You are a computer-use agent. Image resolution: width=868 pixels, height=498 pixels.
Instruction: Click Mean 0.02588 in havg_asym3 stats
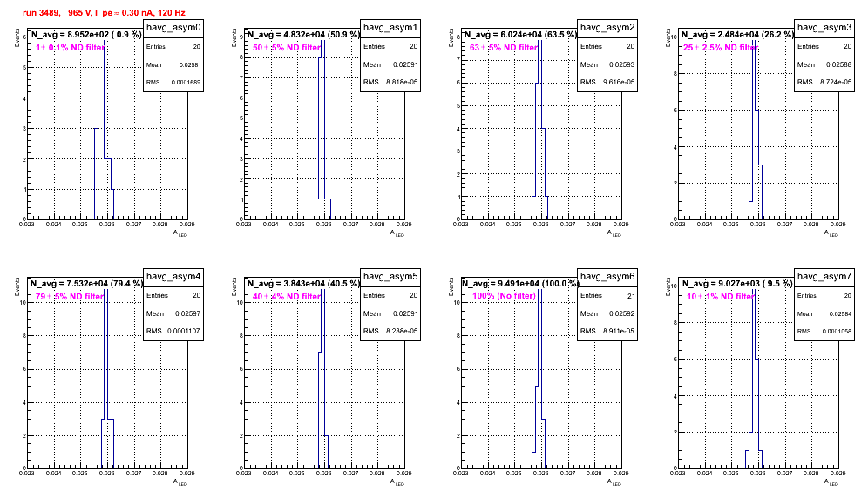(x=824, y=64)
